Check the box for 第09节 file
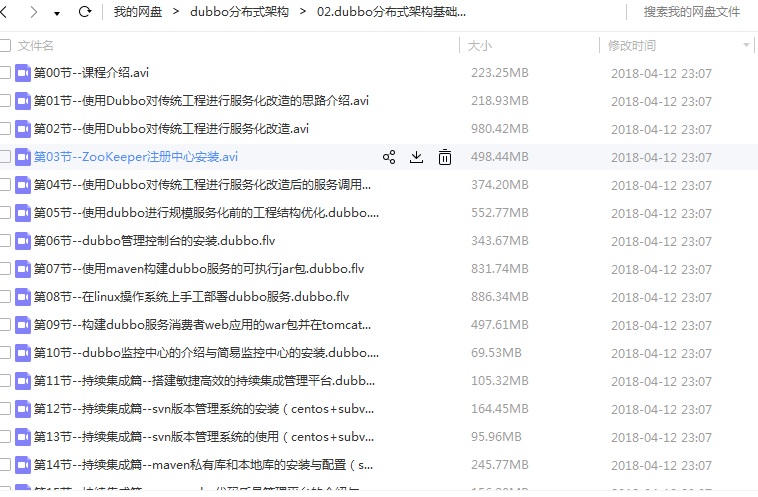The height and width of the screenshot is (497, 758). (x=5, y=325)
